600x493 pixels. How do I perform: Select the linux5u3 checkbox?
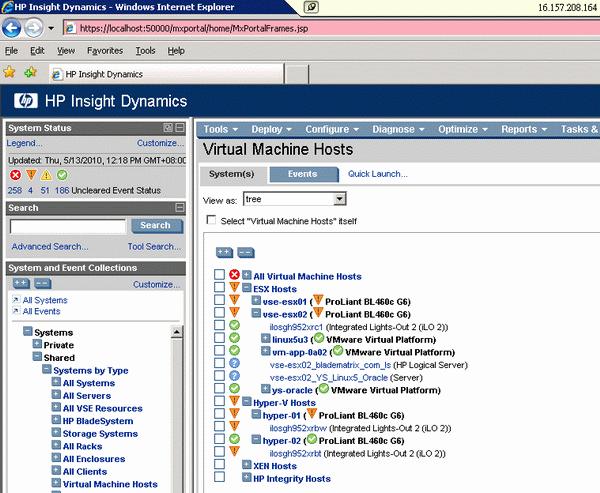point(219,338)
